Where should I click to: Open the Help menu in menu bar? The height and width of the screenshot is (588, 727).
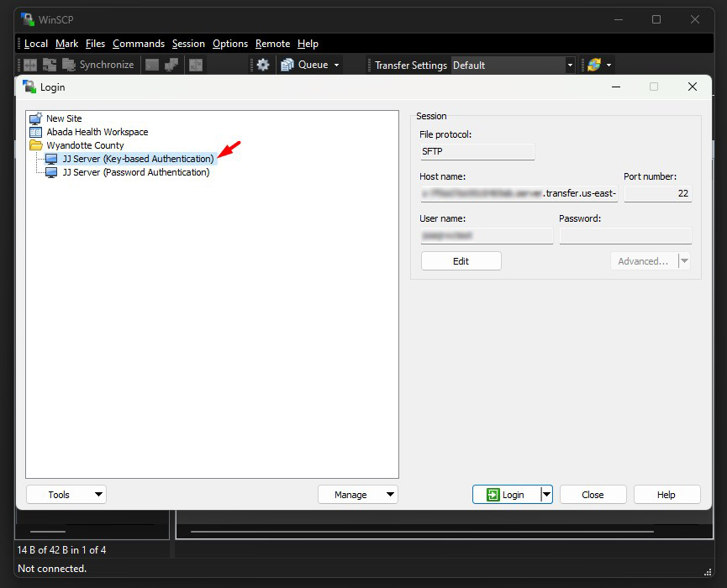(x=308, y=44)
